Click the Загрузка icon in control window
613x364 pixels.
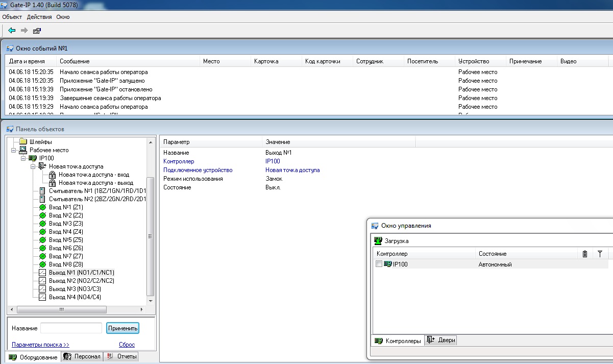click(378, 241)
